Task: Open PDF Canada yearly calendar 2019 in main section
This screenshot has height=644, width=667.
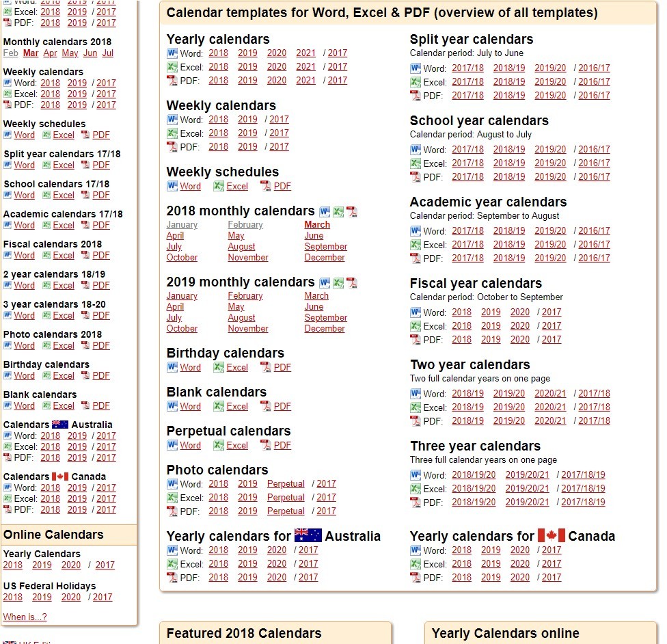Action: click(x=491, y=578)
